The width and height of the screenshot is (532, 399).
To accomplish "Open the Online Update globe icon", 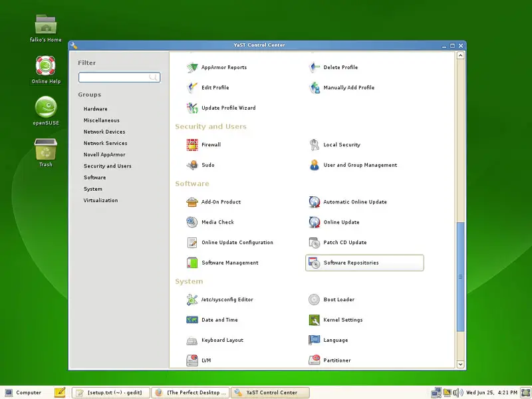I will 314,222.
